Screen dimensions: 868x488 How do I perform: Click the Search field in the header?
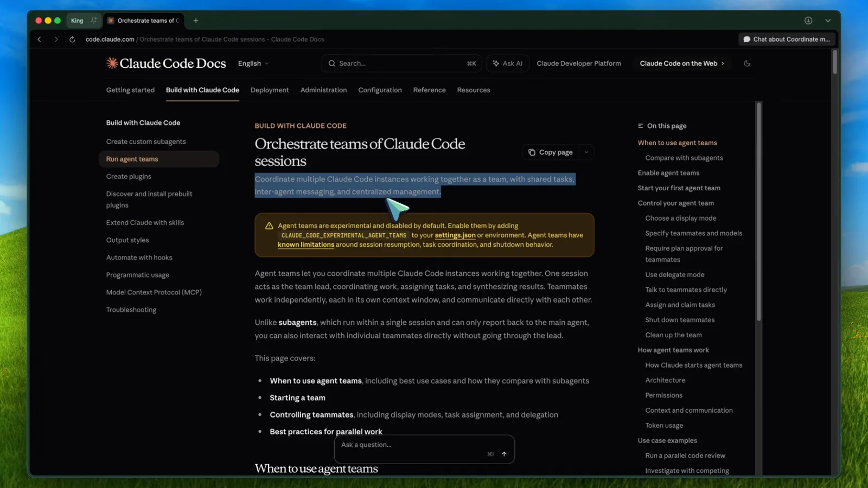point(401,63)
